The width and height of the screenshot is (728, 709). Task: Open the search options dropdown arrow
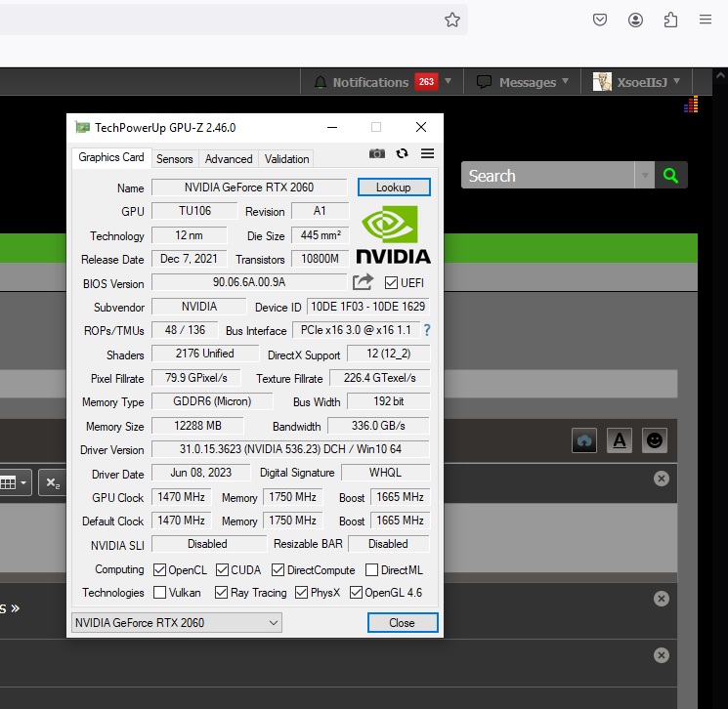pyautogui.click(x=645, y=176)
